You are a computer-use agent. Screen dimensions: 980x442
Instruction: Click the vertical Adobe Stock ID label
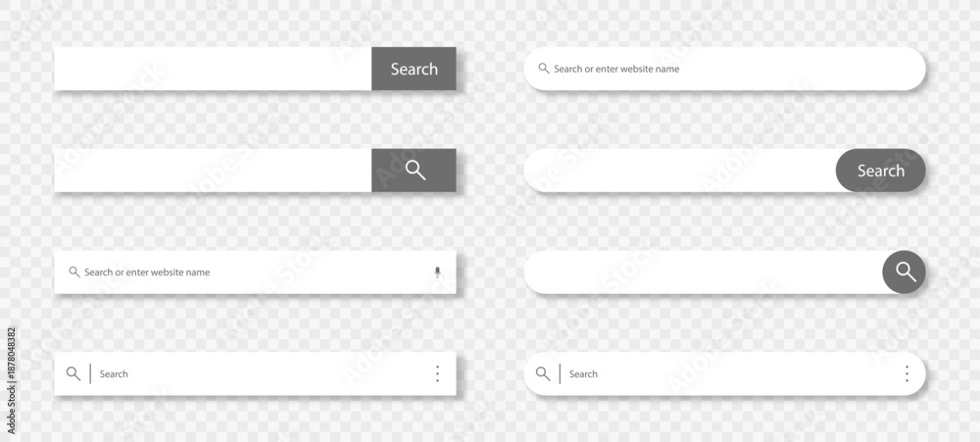pyautogui.click(x=11, y=371)
